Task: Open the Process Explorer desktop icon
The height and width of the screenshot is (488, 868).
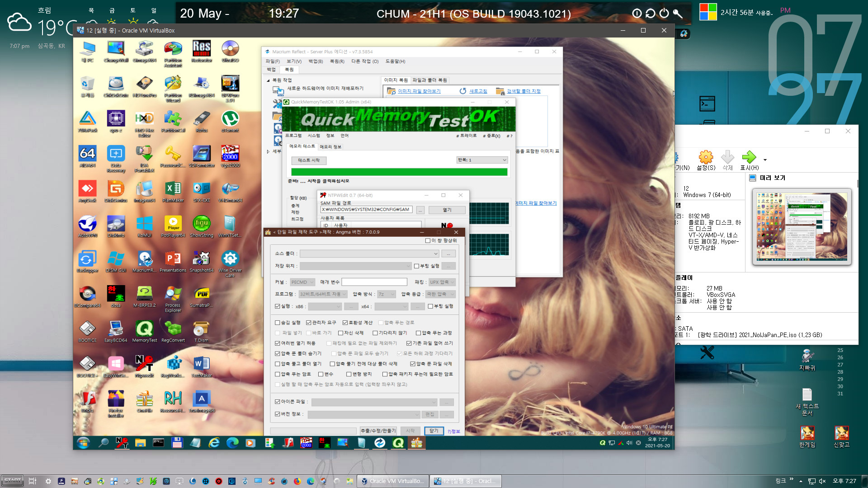Action: pos(173,299)
